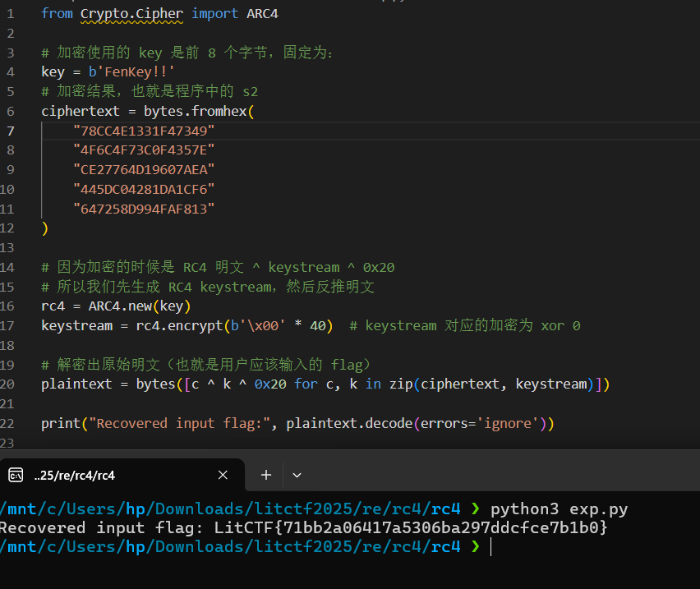Image resolution: width=700 pixels, height=589 pixels.
Task: Click the "python3 exp.py" command in terminal
Action: (559, 509)
